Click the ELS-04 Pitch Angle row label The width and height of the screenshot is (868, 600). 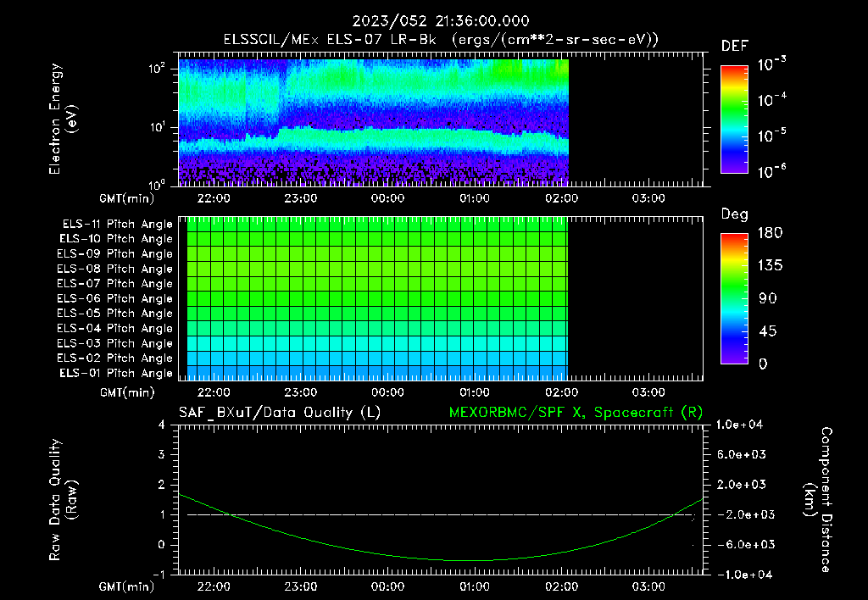pos(114,328)
